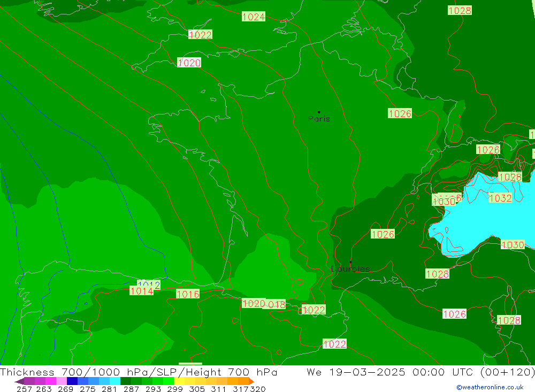The image size is (535, 392).
Task: Click the 305 legend value
Action: (x=196, y=389)
